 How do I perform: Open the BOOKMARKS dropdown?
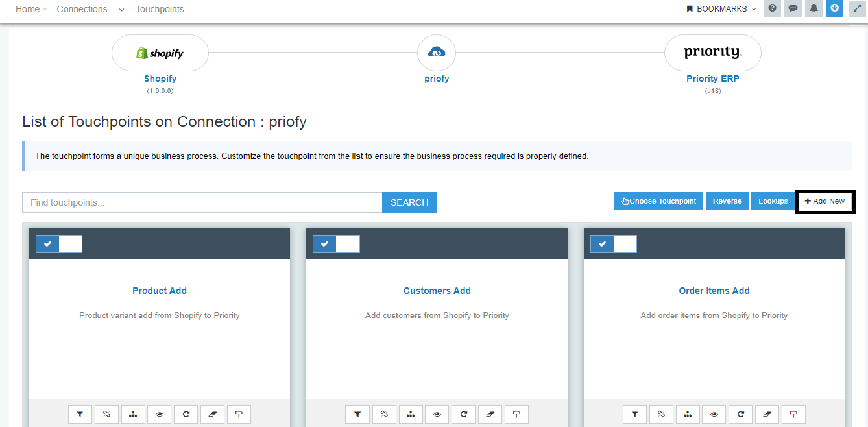[x=719, y=8]
